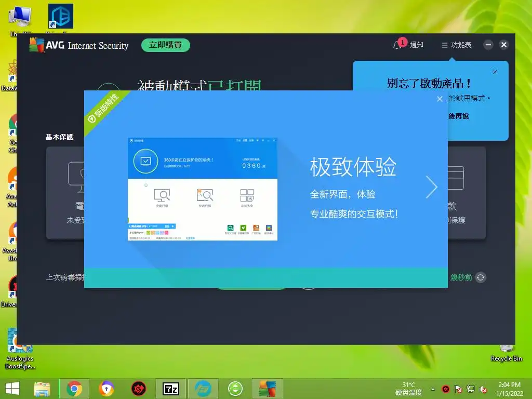This screenshot has width=532, height=399.
Task: Click the 全新界面，体验 promo line
Action: click(x=343, y=194)
